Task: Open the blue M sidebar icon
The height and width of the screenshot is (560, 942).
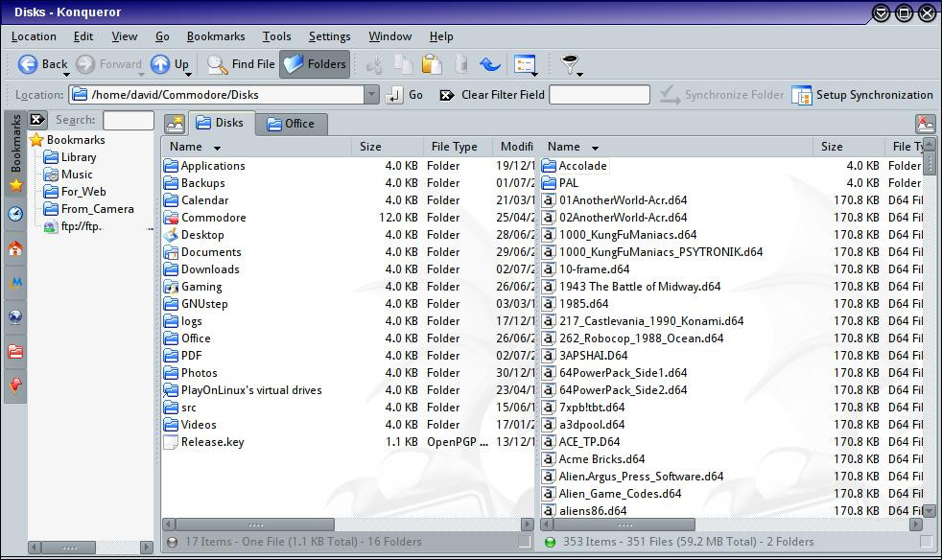Action: 15,283
